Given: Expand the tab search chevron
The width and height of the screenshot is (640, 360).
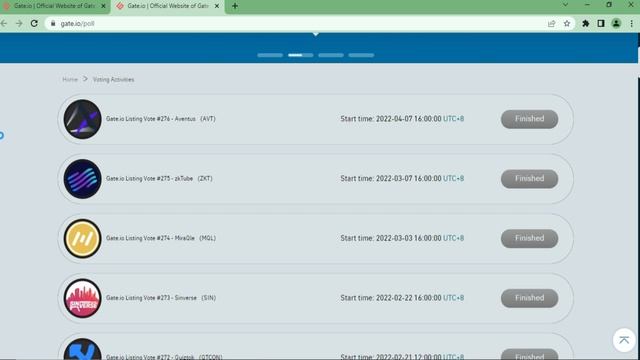Looking at the screenshot, I should pos(565,5).
